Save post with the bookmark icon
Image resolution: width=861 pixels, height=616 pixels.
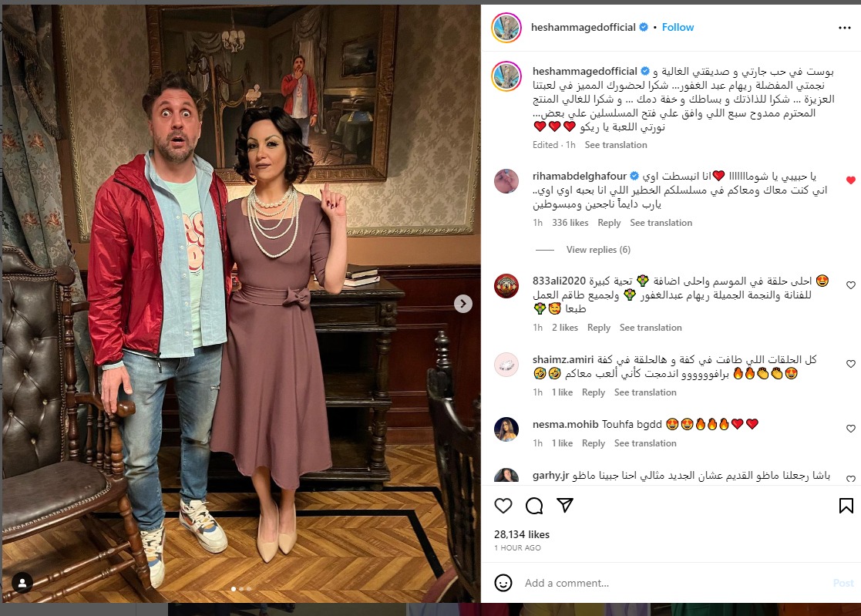[x=846, y=506]
